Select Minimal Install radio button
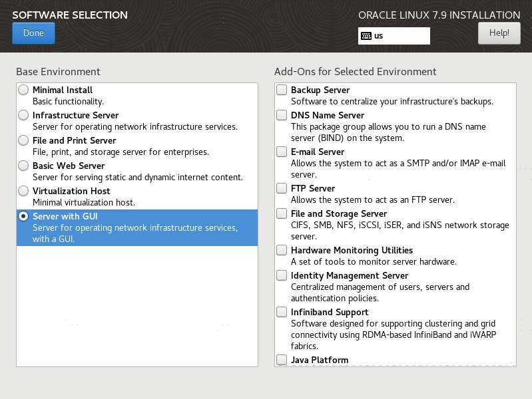 pos(24,90)
